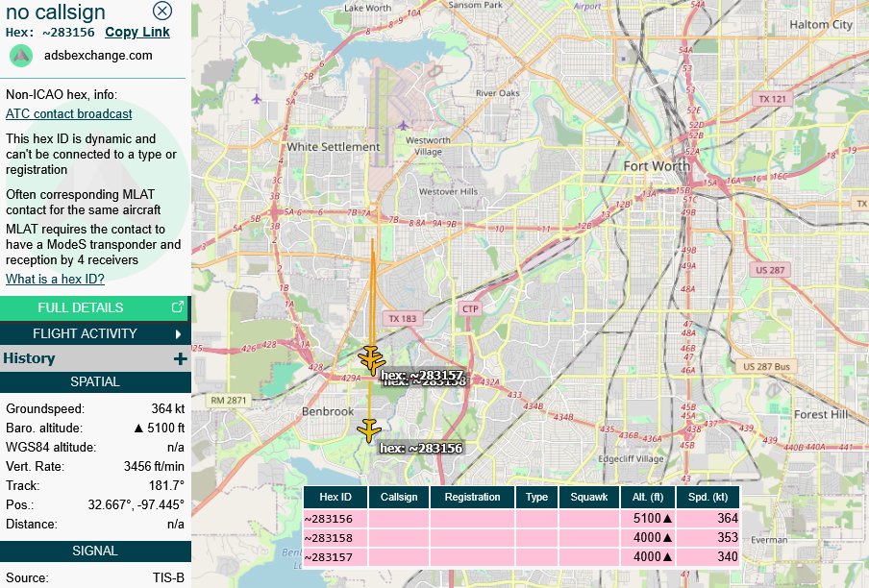The width and height of the screenshot is (869, 588).
Task: Sort table by Alt. (ft) column
Action: pos(648,497)
